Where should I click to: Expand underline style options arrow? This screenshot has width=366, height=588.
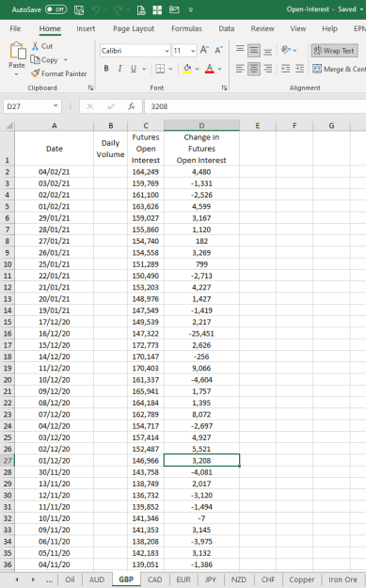tap(144, 69)
